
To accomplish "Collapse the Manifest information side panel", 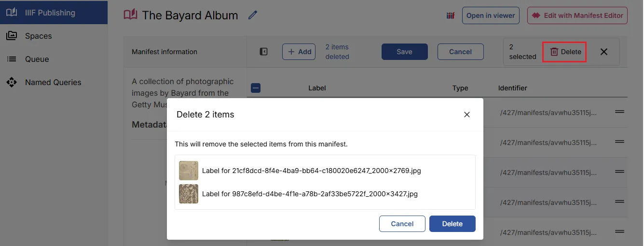I will tap(263, 52).
